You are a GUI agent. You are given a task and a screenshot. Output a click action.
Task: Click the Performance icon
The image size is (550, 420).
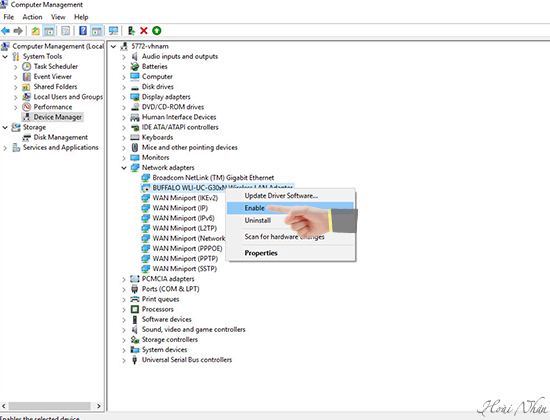tap(26, 107)
